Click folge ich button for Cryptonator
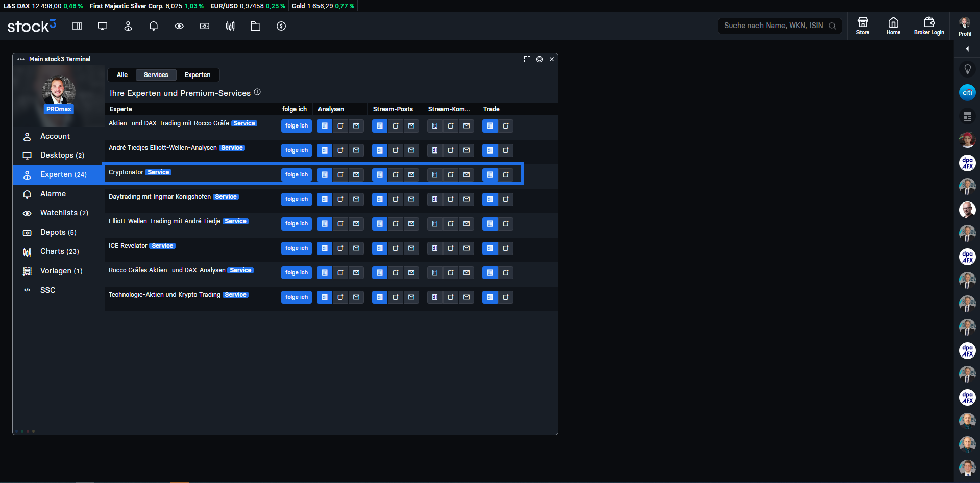The height and width of the screenshot is (483, 980). (x=297, y=175)
